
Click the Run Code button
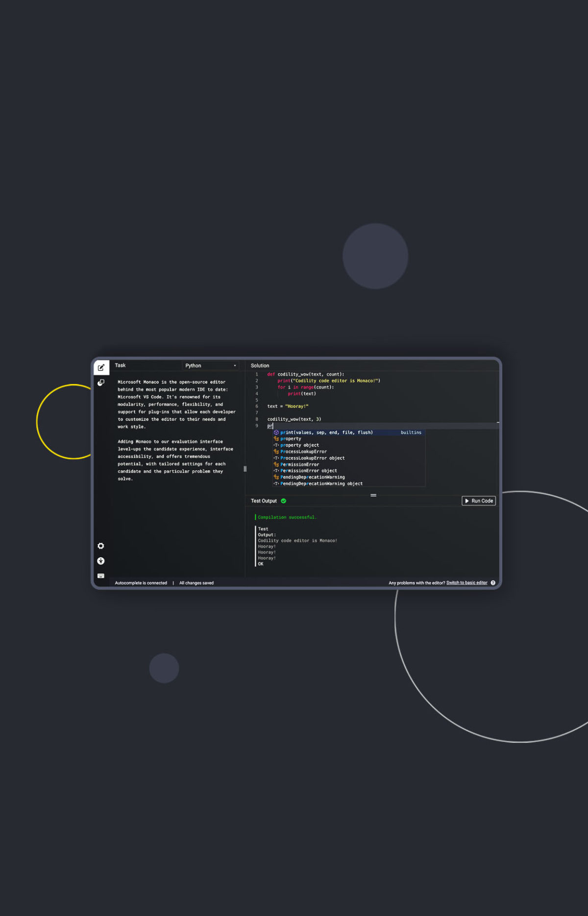point(479,501)
